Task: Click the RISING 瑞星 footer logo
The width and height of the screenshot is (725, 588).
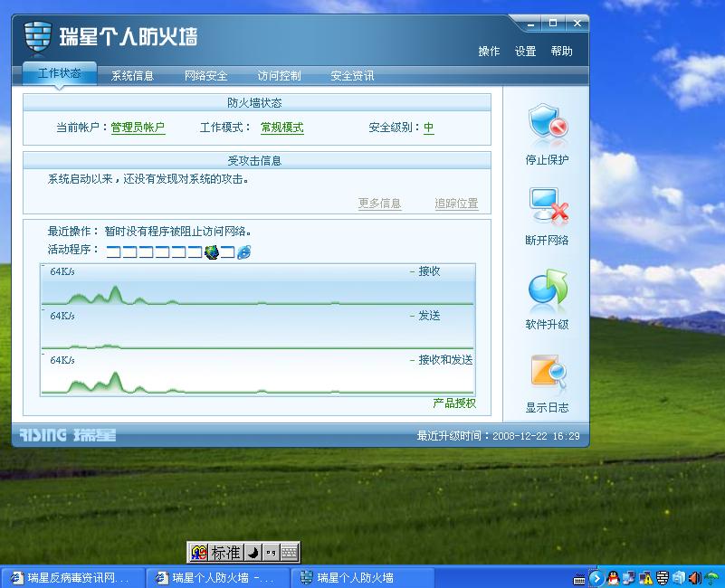Action: pos(68,435)
